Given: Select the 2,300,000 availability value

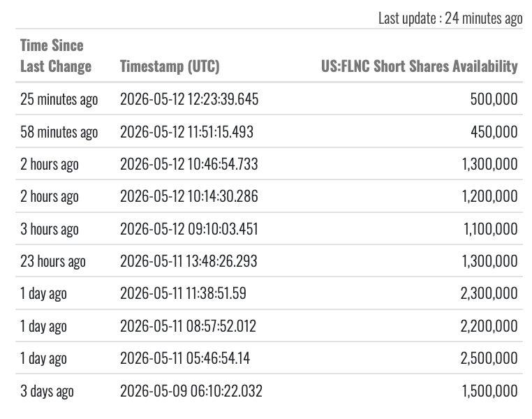Looking at the screenshot, I should (489, 293).
